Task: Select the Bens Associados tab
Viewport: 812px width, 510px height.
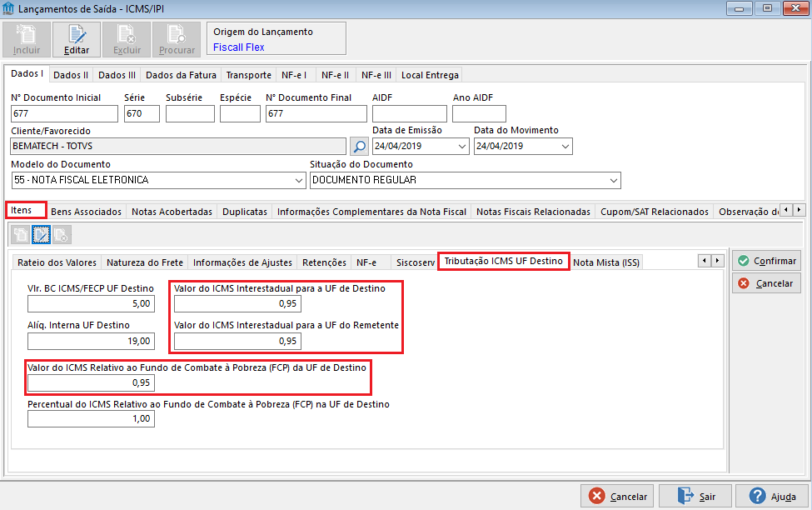Action: 86,212
